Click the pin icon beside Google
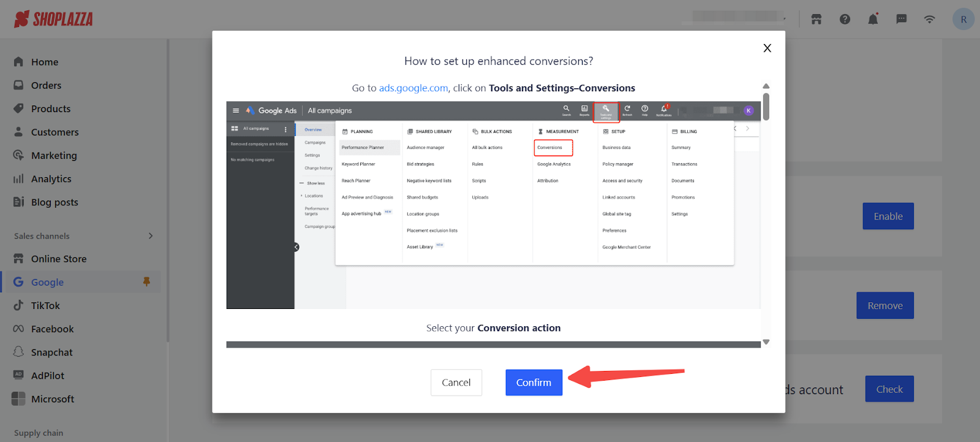 pyautogui.click(x=146, y=281)
